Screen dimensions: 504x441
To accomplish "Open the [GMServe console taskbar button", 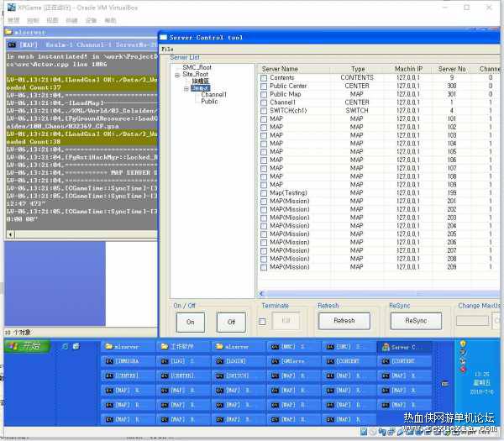I will click(x=293, y=361).
